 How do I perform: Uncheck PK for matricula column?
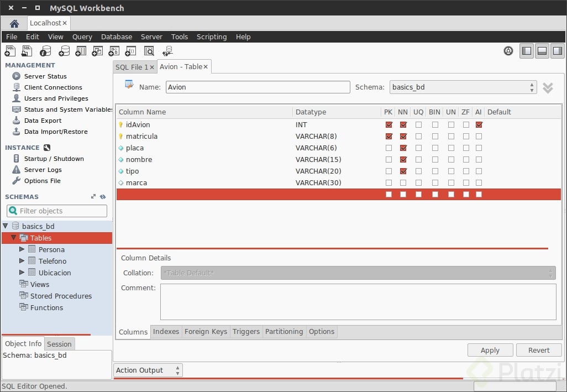click(x=389, y=137)
